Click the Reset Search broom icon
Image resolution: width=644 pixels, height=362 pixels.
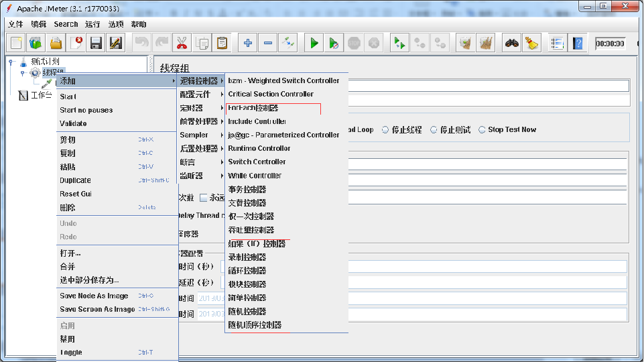pyautogui.click(x=531, y=43)
